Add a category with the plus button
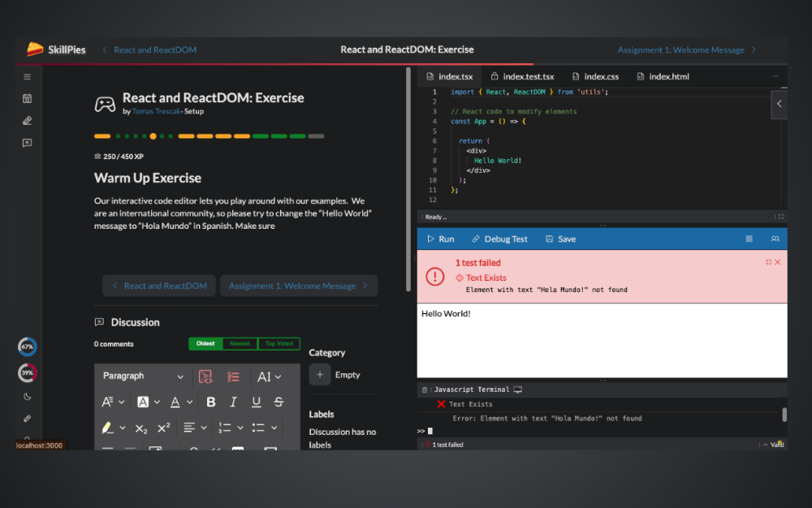The image size is (812, 508). [320, 375]
